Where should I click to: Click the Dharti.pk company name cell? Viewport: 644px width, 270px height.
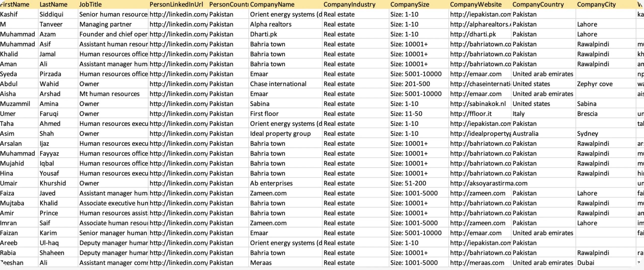(x=285, y=34)
